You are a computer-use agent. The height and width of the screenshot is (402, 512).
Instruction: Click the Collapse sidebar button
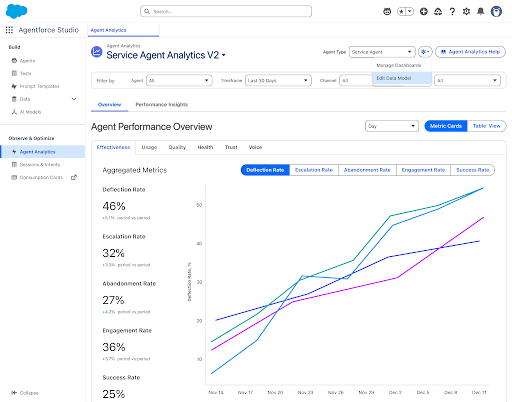[25, 393]
